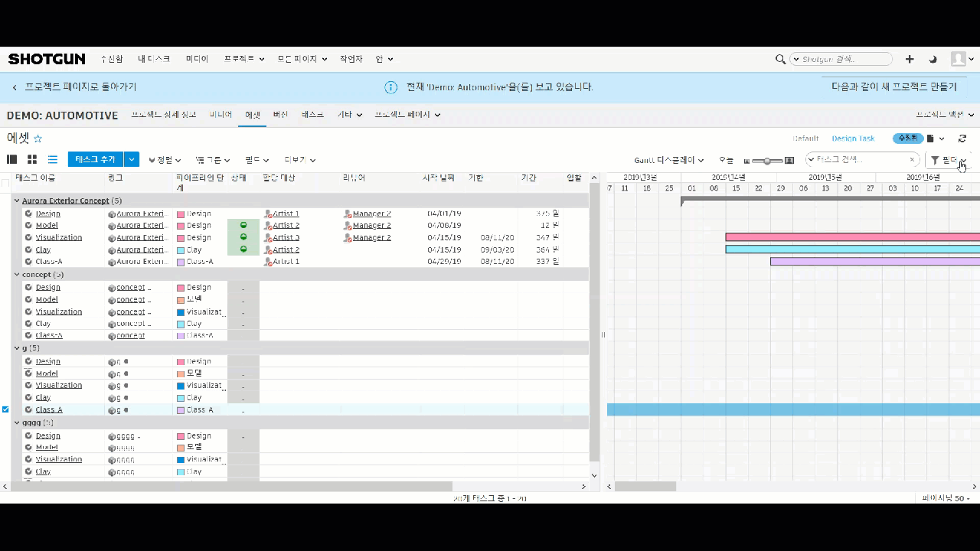The image size is (980, 551).
Task: Click the page document icon next to the blue pill
Action: tap(931, 139)
